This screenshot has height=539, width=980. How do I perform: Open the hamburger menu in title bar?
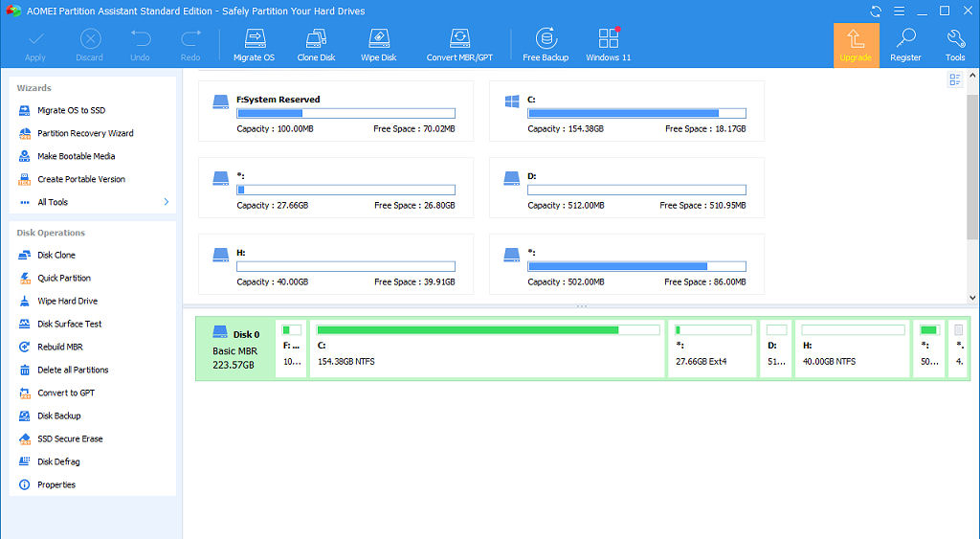point(899,11)
